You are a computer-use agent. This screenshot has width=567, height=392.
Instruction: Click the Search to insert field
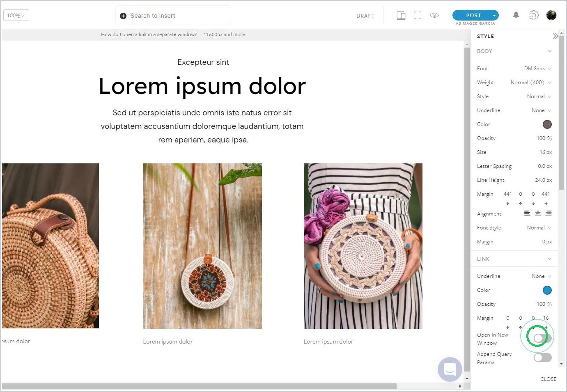click(x=173, y=16)
